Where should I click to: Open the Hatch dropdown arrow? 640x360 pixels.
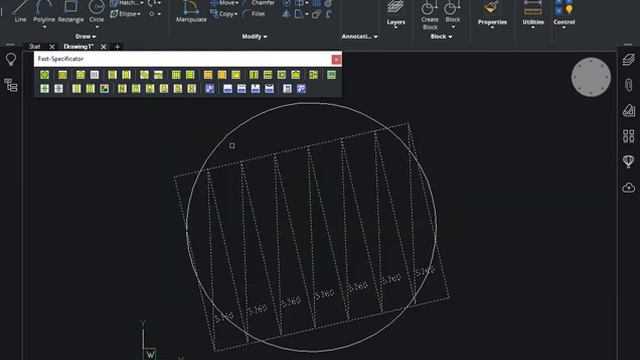click(142, 3)
